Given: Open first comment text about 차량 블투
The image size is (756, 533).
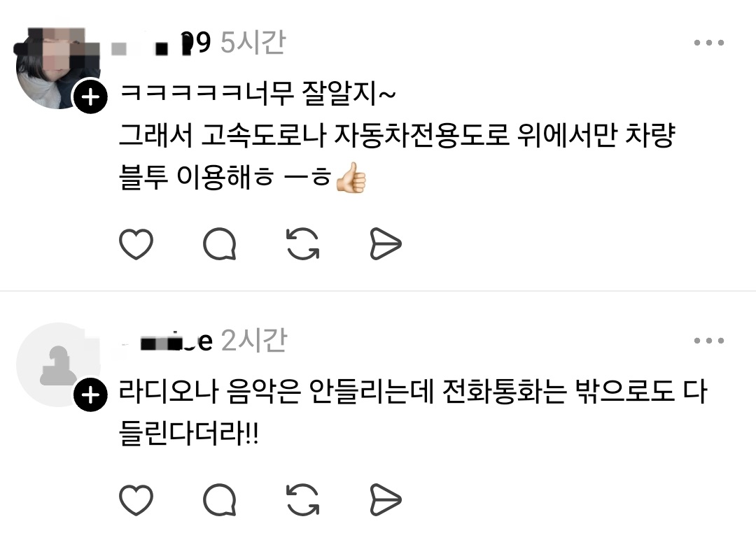Looking at the screenshot, I should pyautogui.click(x=396, y=136).
